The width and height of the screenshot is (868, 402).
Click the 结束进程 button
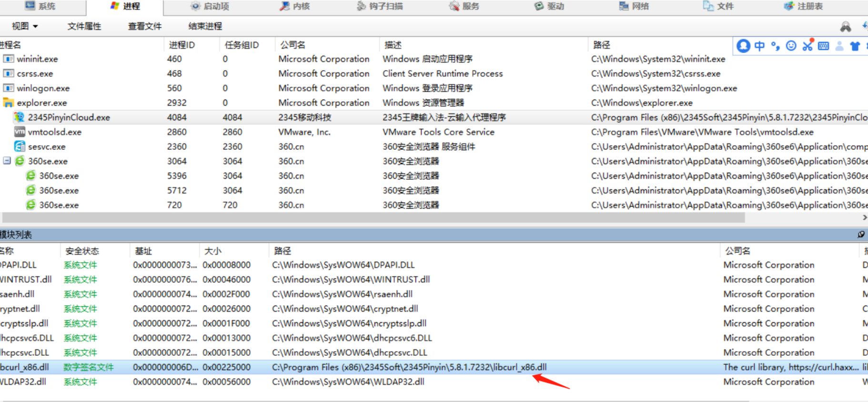pyautogui.click(x=205, y=26)
